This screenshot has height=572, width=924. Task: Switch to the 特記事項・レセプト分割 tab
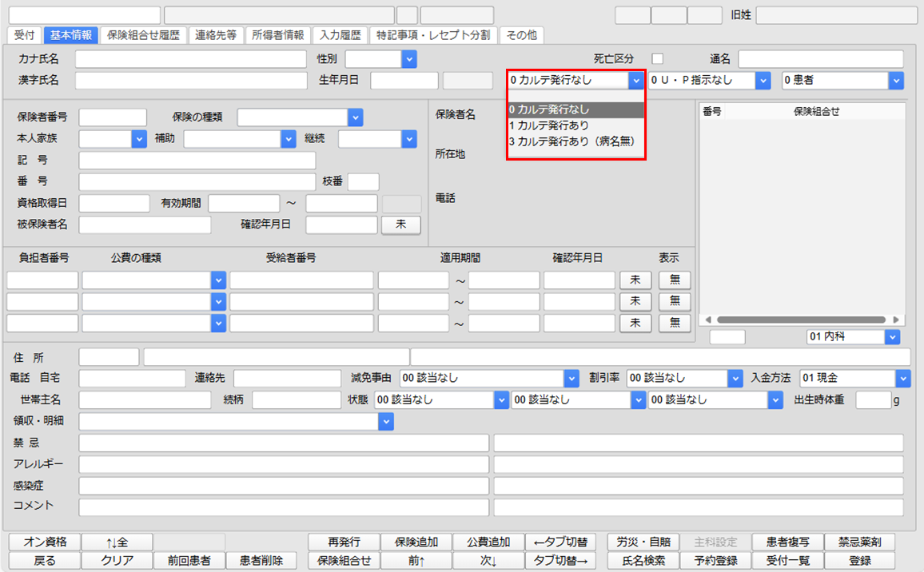(432, 35)
